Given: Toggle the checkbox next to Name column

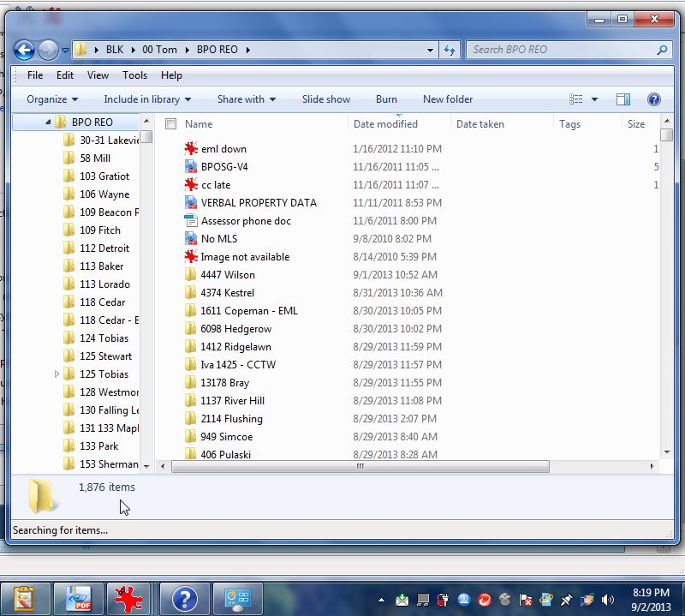Looking at the screenshot, I should click(170, 123).
